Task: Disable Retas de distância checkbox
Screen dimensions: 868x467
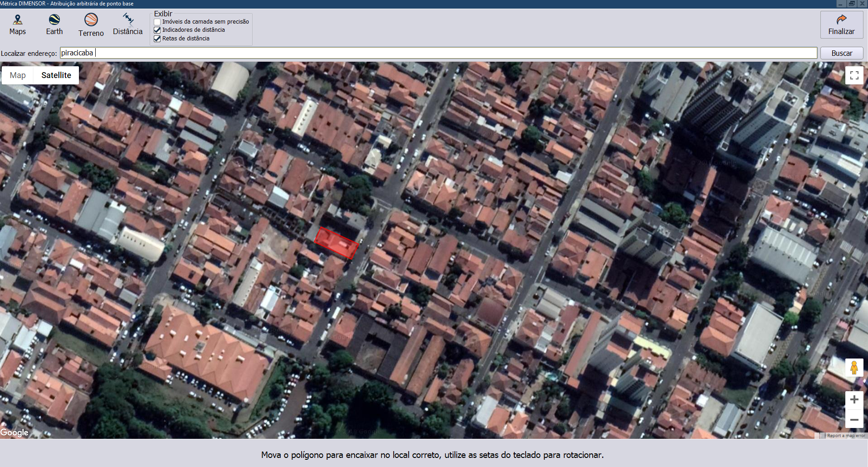Action: click(x=157, y=39)
